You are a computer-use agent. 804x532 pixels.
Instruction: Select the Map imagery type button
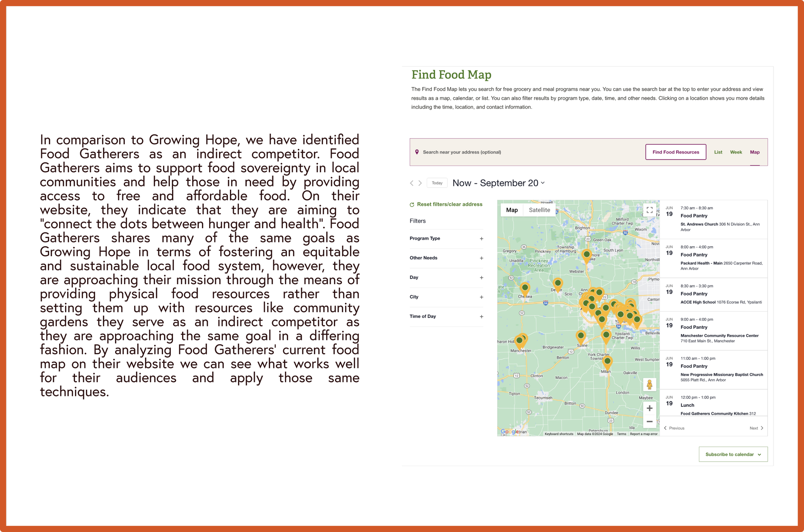[x=512, y=210]
